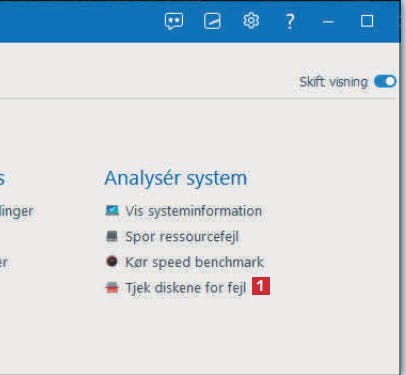The height and width of the screenshot is (375, 406).
Task: Select the Analysér system heading
Action: 176,178
